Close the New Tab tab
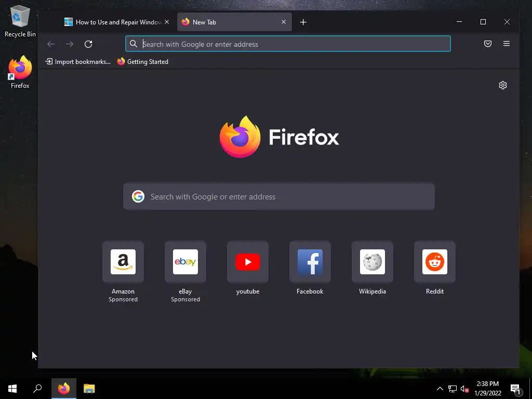This screenshot has width=532, height=399. pos(284,22)
